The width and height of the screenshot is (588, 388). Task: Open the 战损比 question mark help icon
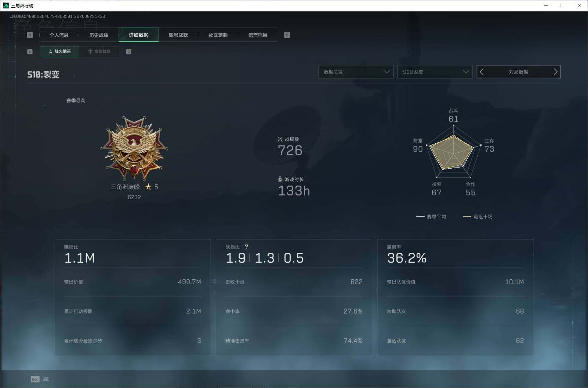tap(246, 247)
